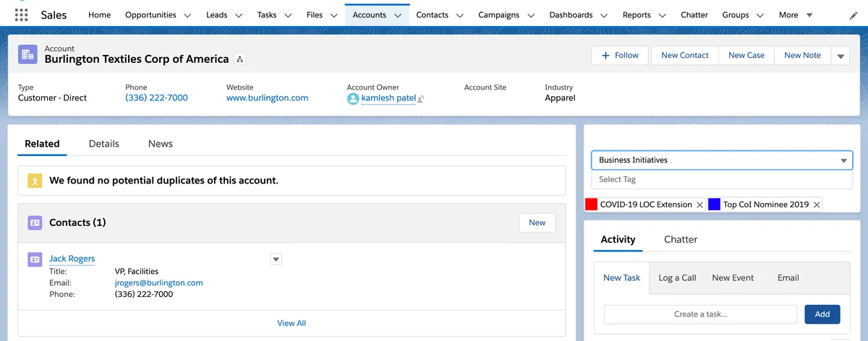Image resolution: width=868 pixels, height=341 pixels.
Task: Click the plus icon on Follow button
Action: [606, 55]
